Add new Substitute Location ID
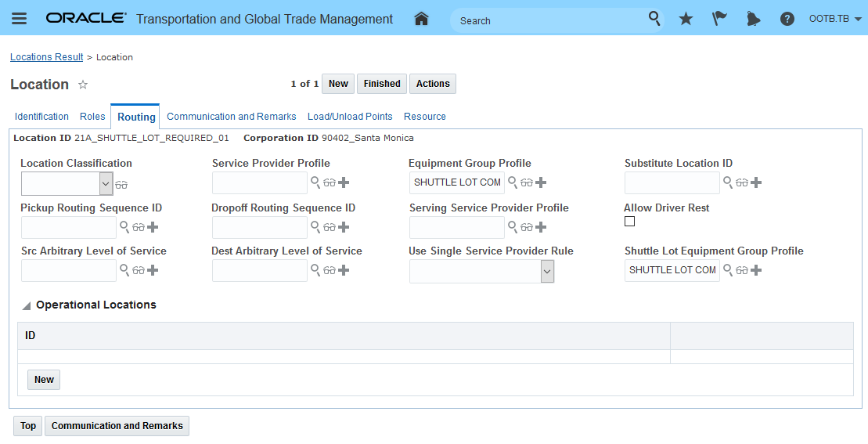Viewport: 868px width, 444px height. 756,182
